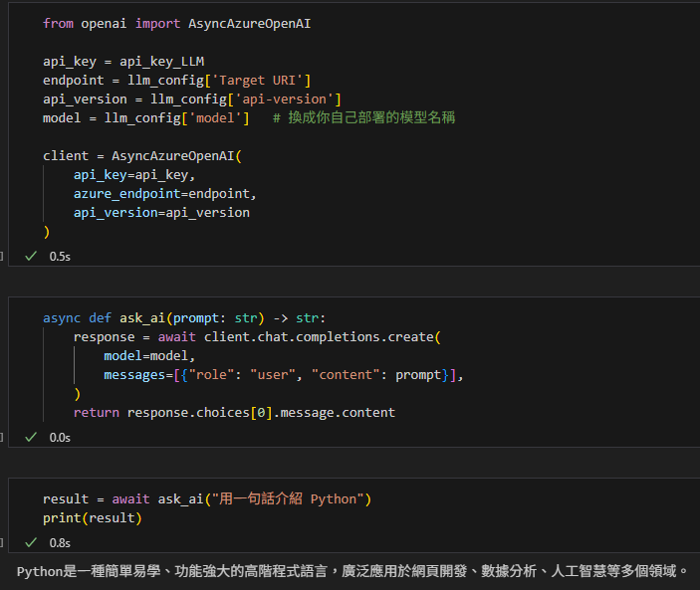
Task: Click the 'return response.choices[0].message.content' line
Action: pyautogui.click(x=234, y=413)
